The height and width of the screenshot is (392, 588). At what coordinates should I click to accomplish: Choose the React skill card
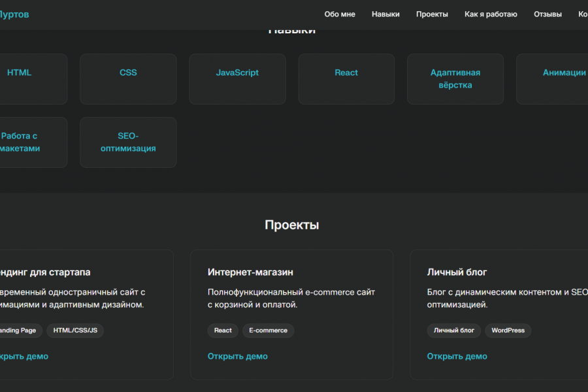pos(346,79)
